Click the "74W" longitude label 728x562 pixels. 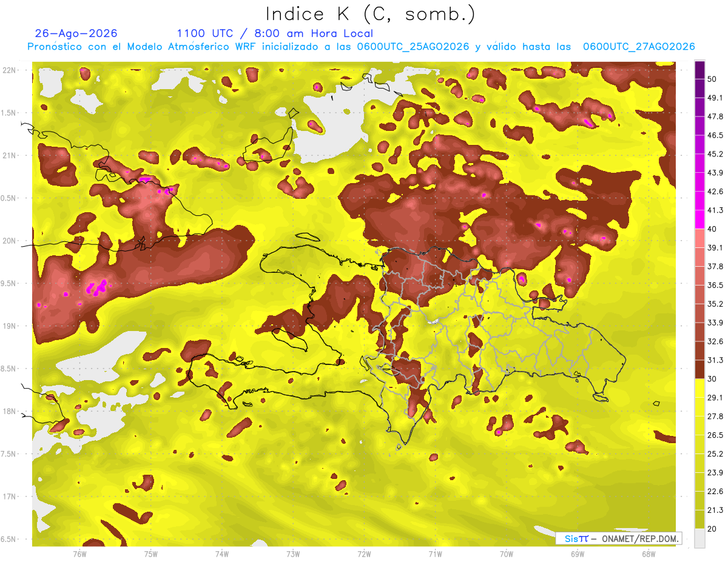[221, 554]
